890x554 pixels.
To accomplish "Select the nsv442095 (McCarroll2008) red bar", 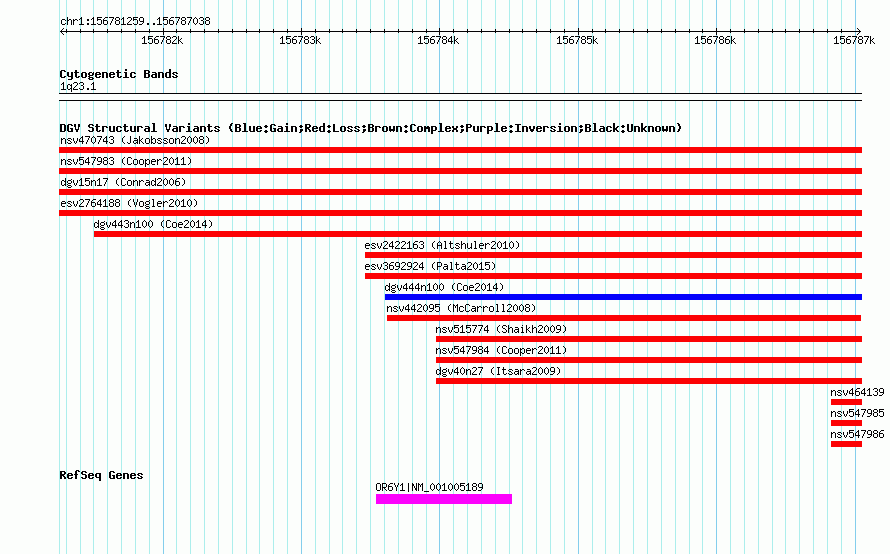I will (624, 318).
